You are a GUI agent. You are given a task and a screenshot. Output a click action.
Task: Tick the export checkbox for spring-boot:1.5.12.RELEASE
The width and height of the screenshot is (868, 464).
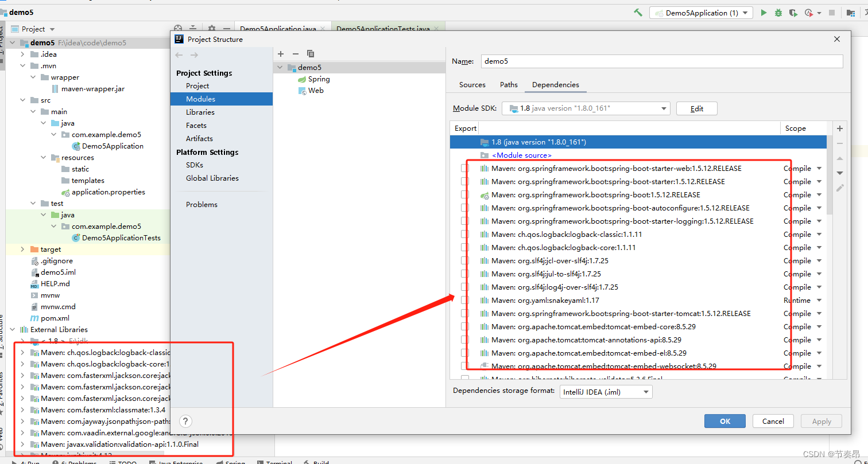(x=464, y=195)
